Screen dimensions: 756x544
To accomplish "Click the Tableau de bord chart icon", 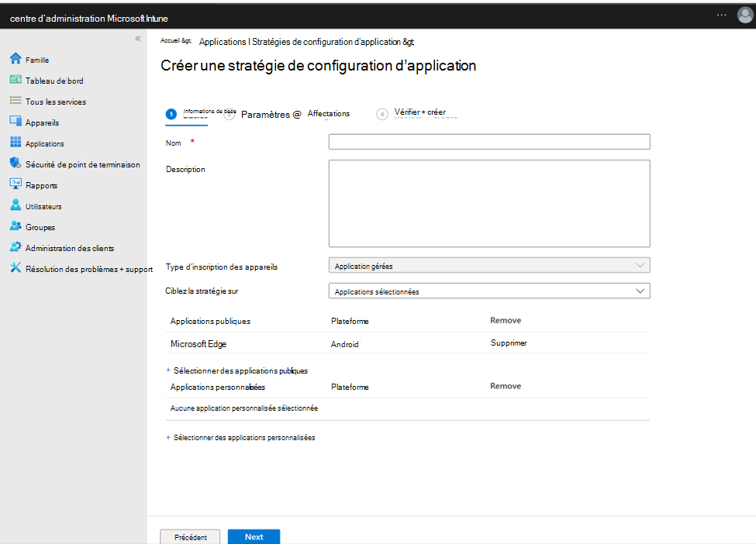I will 16,79.
